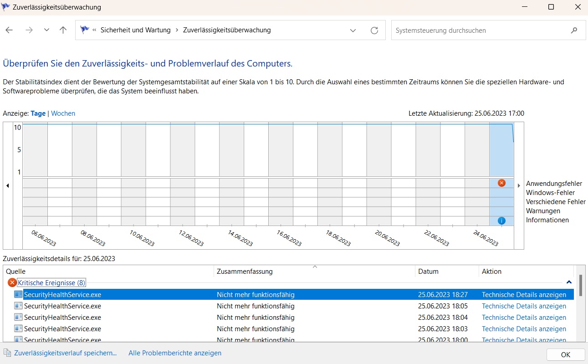The width and height of the screenshot is (588, 364).
Task: Click Informationen row label
Action: pos(547,220)
